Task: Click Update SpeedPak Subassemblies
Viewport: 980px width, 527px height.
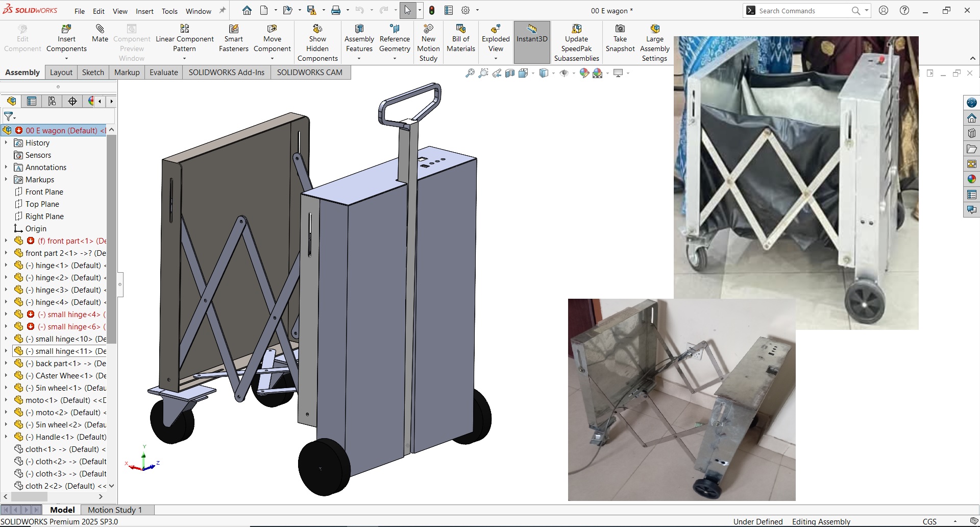Action: 577,43
